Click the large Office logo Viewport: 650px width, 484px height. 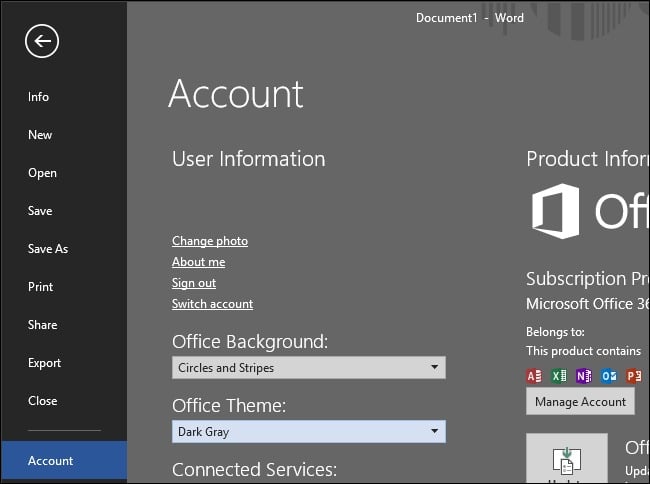click(x=555, y=211)
